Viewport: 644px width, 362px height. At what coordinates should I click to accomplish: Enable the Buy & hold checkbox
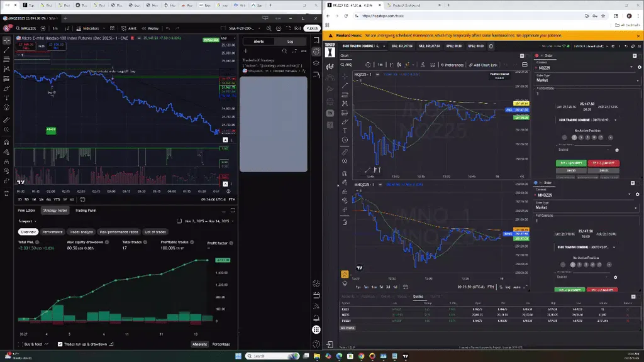pos(20,344)
